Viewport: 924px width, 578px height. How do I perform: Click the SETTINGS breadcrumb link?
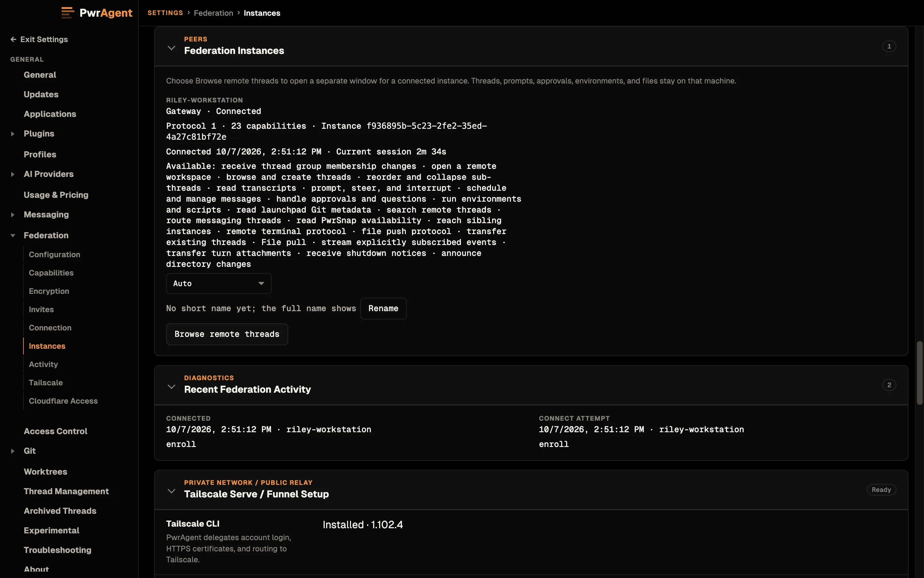click(165, 13)
